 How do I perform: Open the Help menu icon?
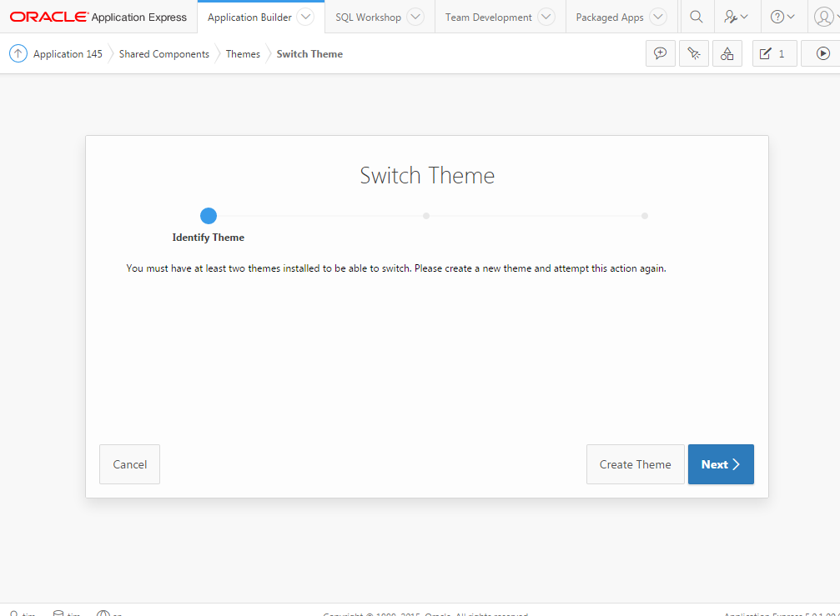click(782, 17)
